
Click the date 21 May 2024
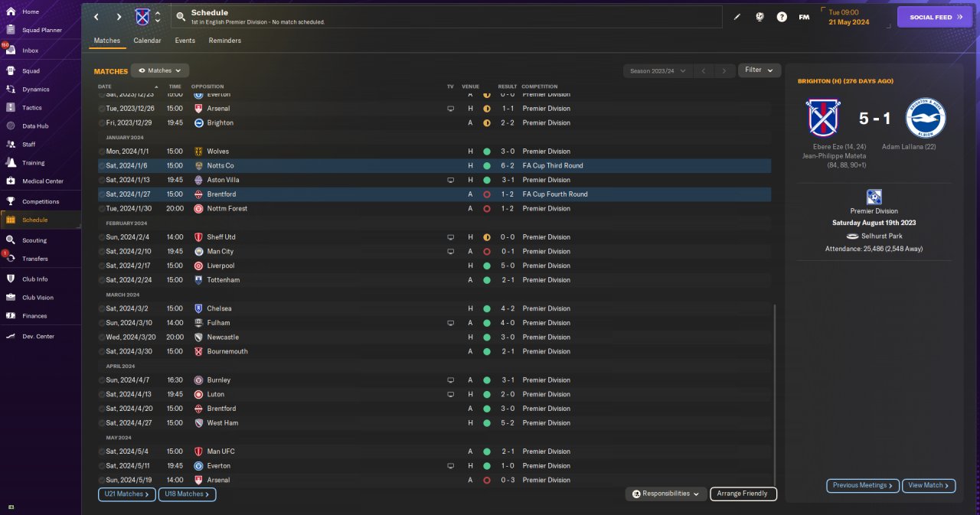point(848,22)
